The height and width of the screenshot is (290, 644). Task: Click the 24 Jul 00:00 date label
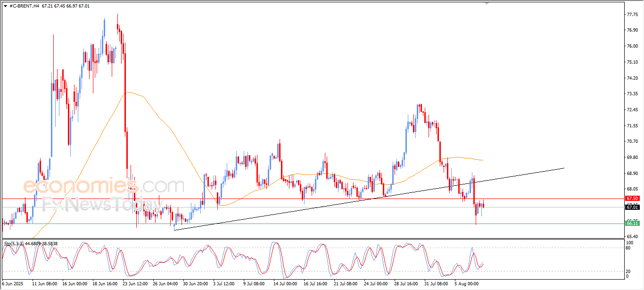point(376,284)
